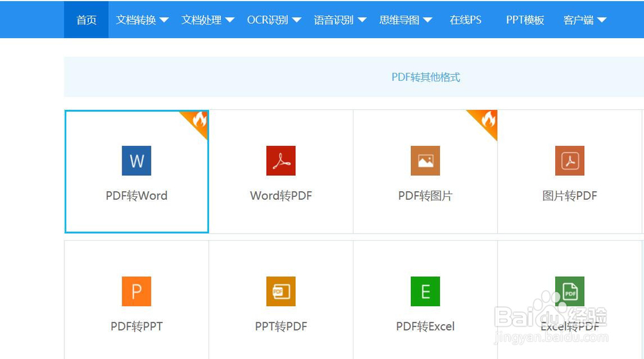This screenshot has height=359, width=644.
Task: Open the PDF转Word text link
Action: tap(137, 196)
